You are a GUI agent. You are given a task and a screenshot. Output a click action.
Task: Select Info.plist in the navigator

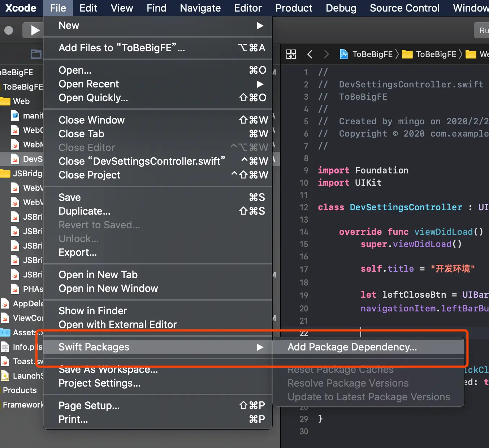pos(22,347)
